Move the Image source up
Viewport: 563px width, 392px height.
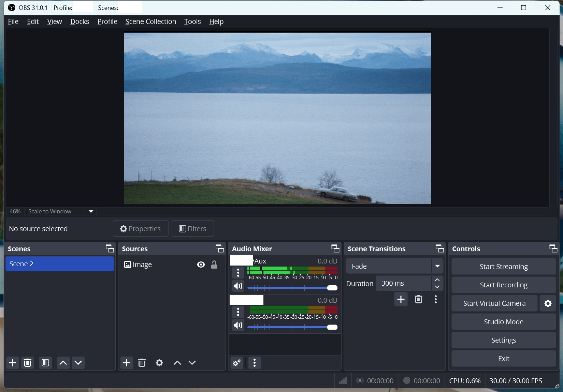(177, 363)
